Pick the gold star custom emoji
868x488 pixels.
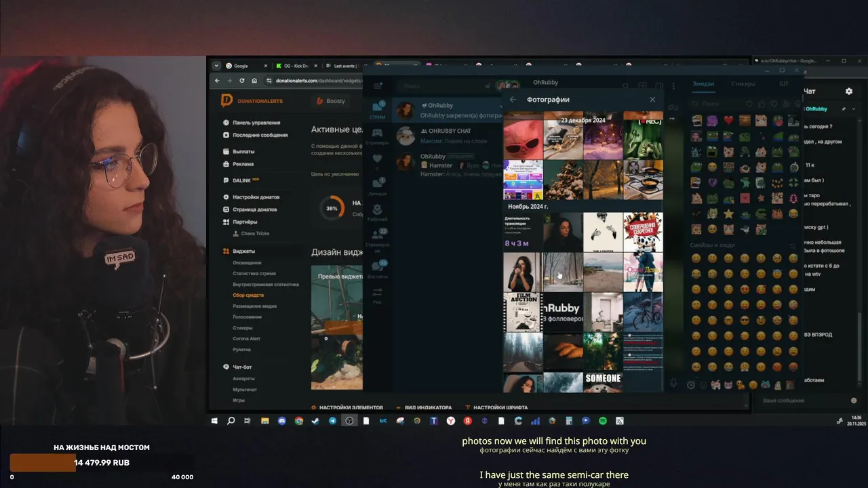tap(729, 213)
